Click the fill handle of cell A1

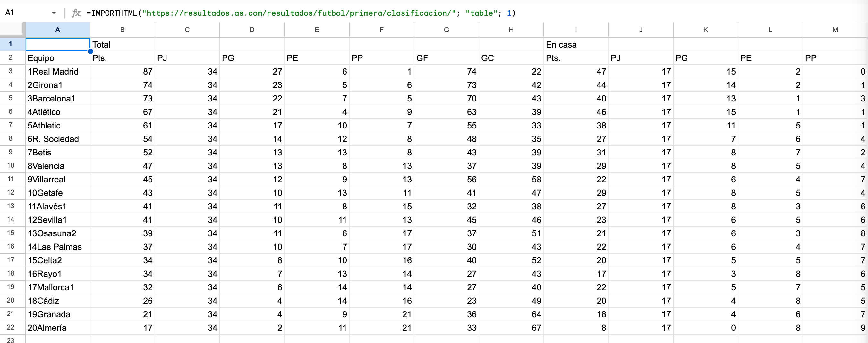[90, 51]
